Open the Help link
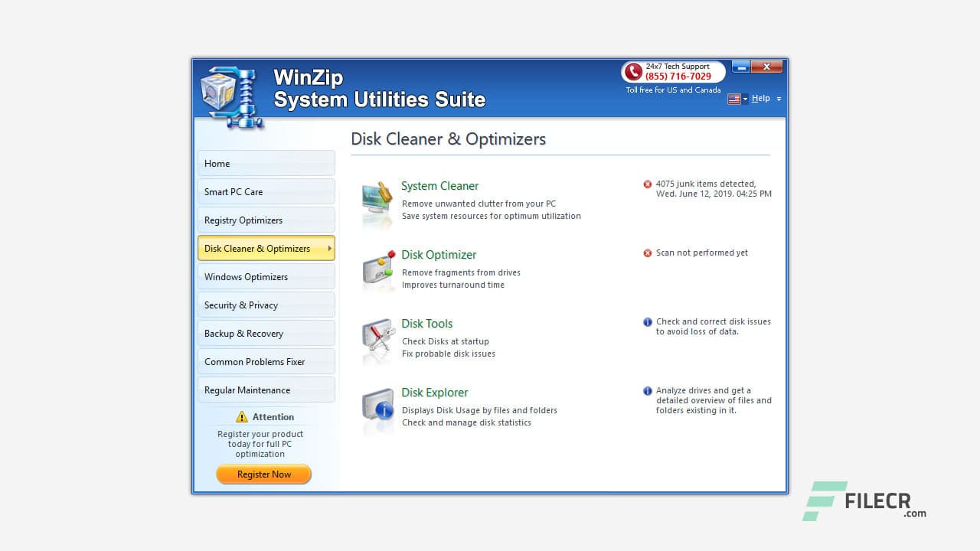 pos(760,98)
